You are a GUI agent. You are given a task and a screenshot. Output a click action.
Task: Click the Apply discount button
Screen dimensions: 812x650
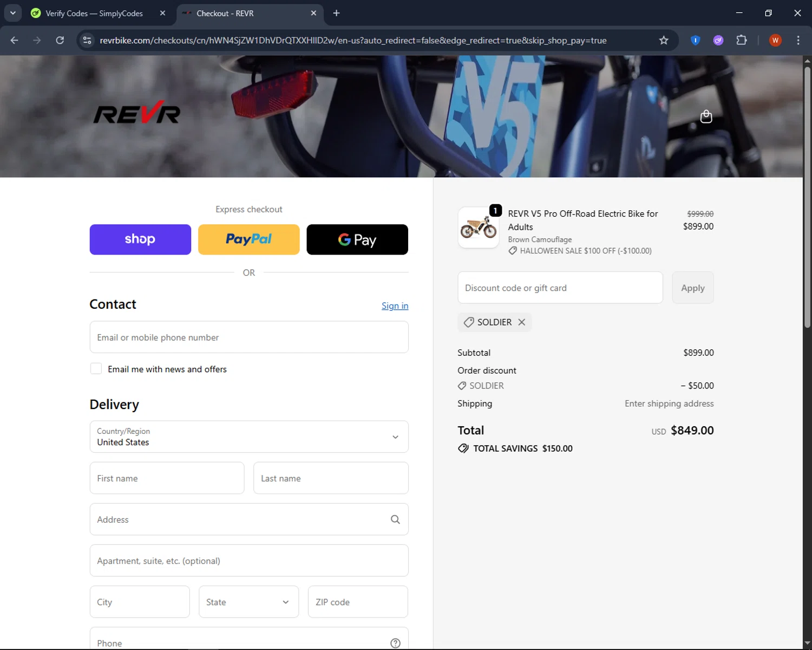click(693, 288)
